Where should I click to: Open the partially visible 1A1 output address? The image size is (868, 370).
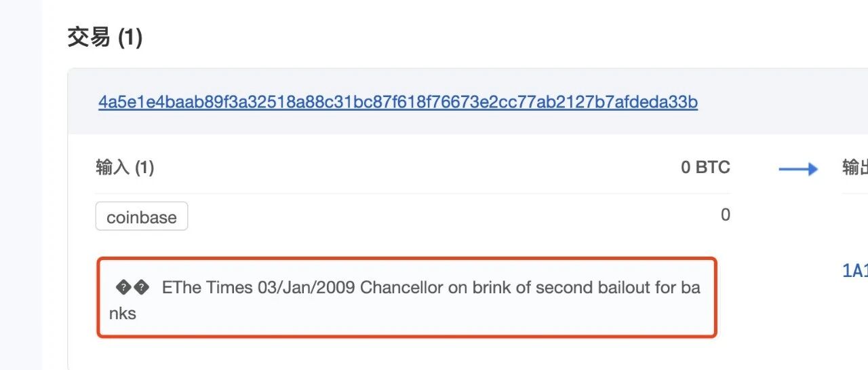pos(854,272)
